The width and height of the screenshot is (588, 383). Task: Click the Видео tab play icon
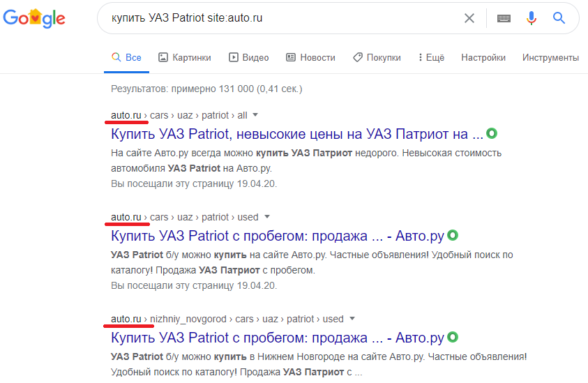pos(234,57)
